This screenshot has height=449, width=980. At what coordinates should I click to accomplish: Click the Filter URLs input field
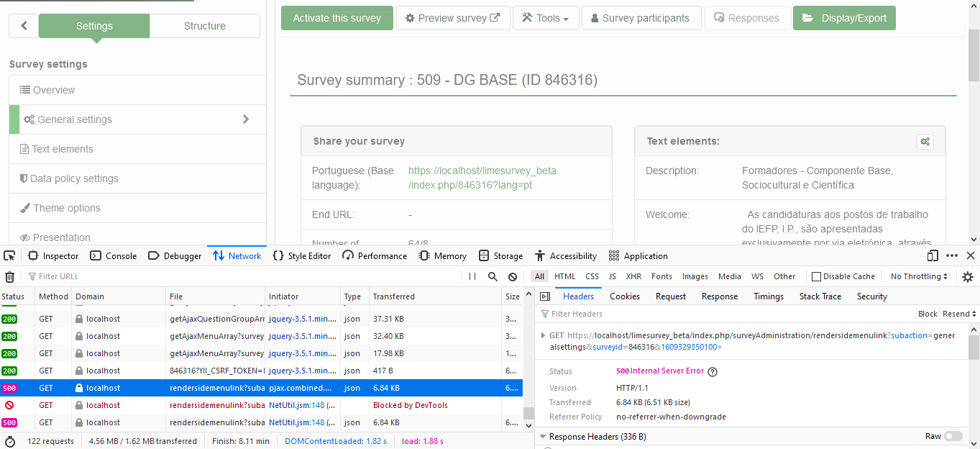click(244, 276)
